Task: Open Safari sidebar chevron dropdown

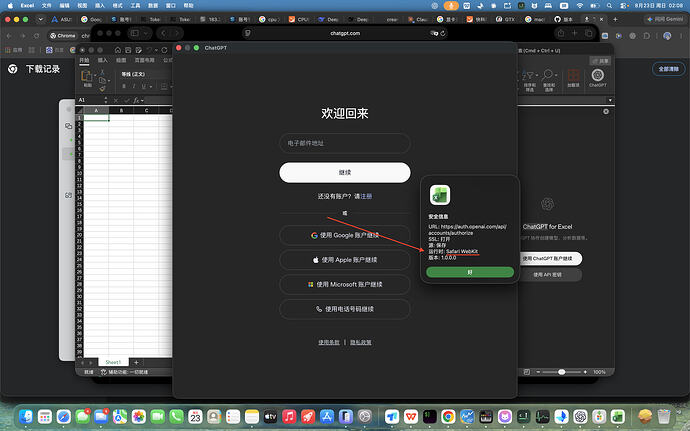Action: coord(146,33)
